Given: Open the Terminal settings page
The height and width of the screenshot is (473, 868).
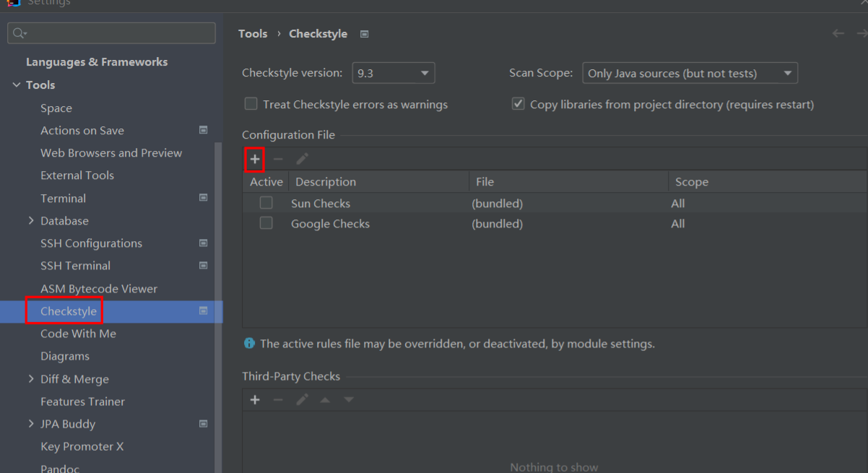Looking at the screenshot, I should tap(63, 198).
